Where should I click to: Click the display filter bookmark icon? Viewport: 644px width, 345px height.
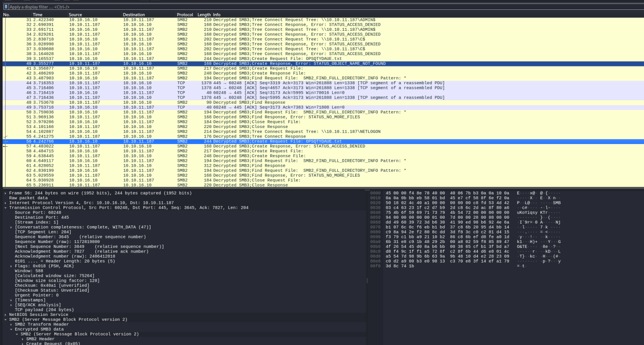click(6, 7)
